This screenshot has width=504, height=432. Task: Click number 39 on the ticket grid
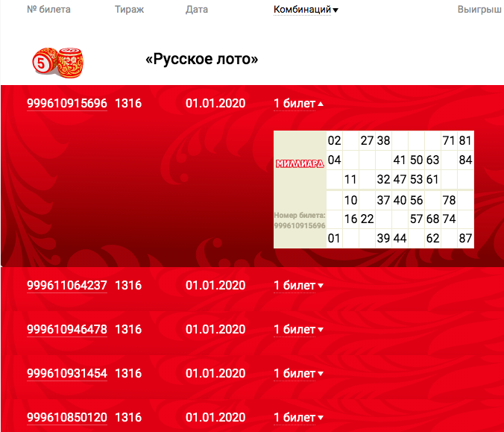point(383,238)
